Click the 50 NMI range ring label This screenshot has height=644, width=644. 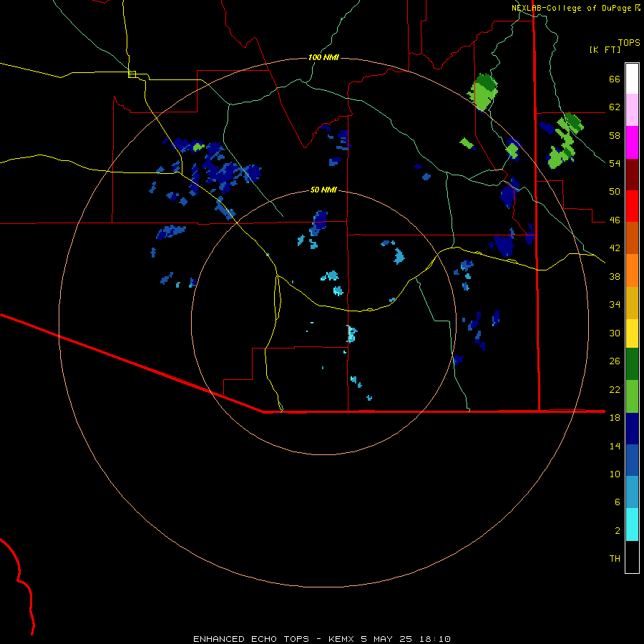point(323,190)
